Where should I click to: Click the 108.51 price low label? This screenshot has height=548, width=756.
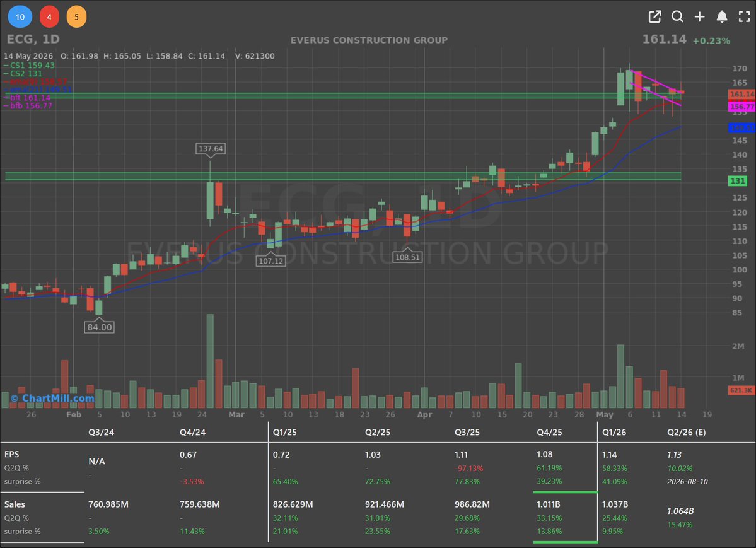407,257
